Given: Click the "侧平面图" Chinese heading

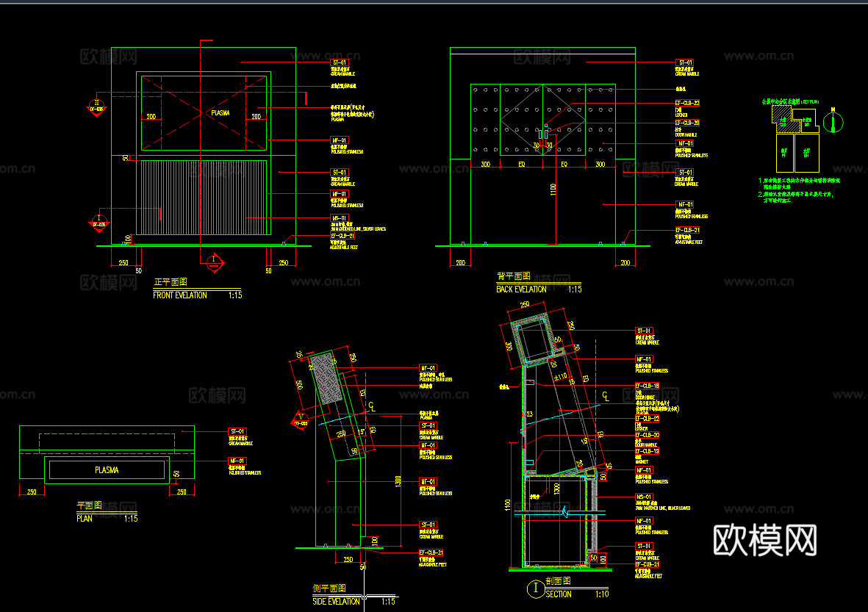Looking at the screenshot, I should (x=329, y=588).
